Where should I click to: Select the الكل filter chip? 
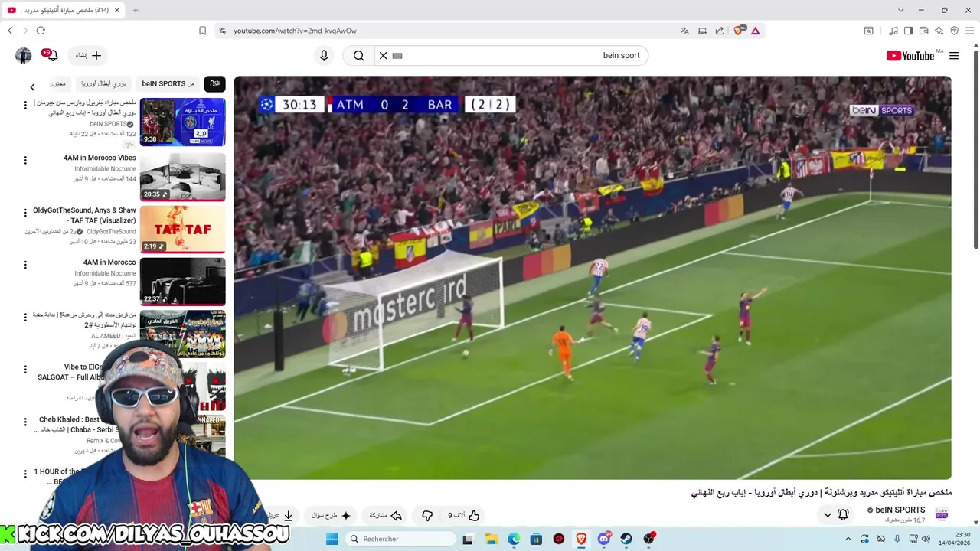pos(215,83)
